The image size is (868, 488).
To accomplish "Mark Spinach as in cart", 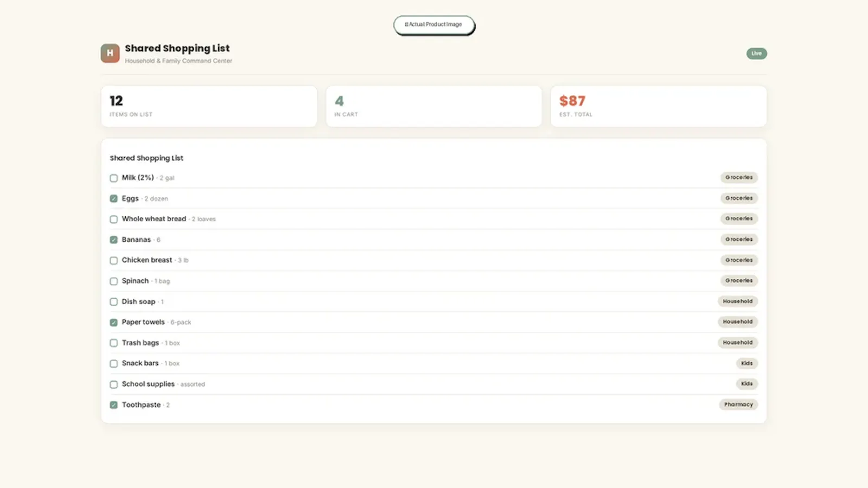I will coord(113,281).
